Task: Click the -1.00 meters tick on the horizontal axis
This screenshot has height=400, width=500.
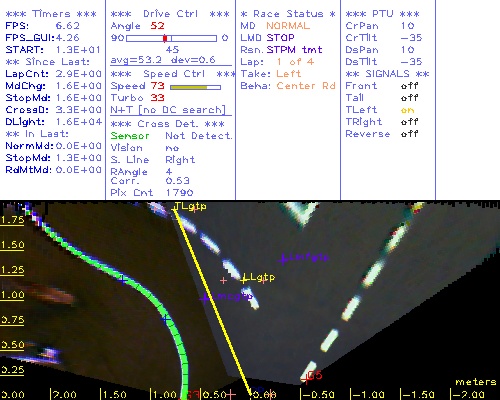Action: click(368, 395)
